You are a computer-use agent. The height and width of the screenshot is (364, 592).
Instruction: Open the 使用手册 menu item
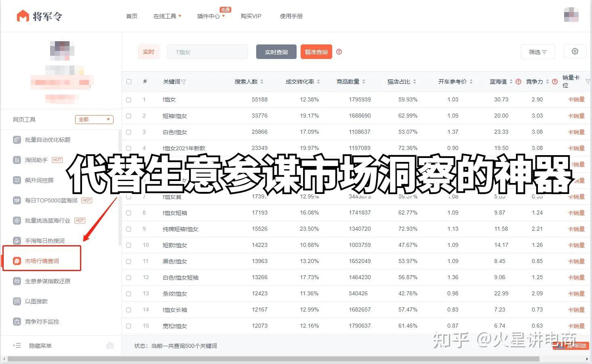(x=291, y=16)
